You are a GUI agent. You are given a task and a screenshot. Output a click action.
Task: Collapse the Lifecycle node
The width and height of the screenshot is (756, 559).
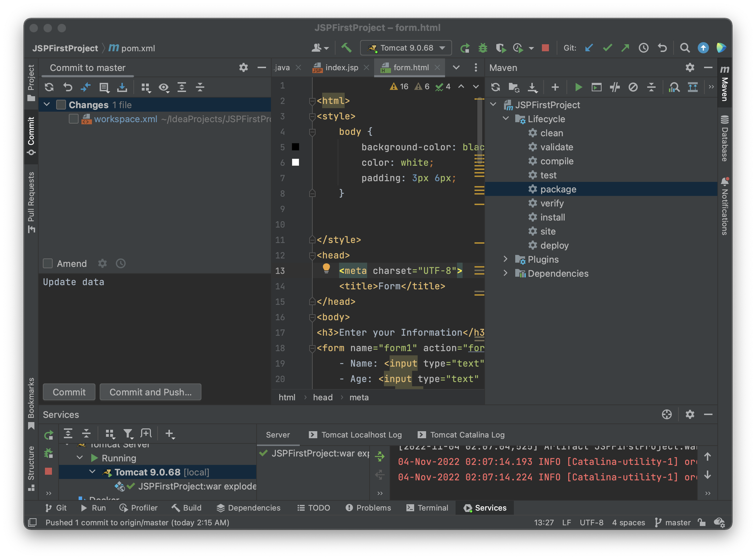[506, 118]
